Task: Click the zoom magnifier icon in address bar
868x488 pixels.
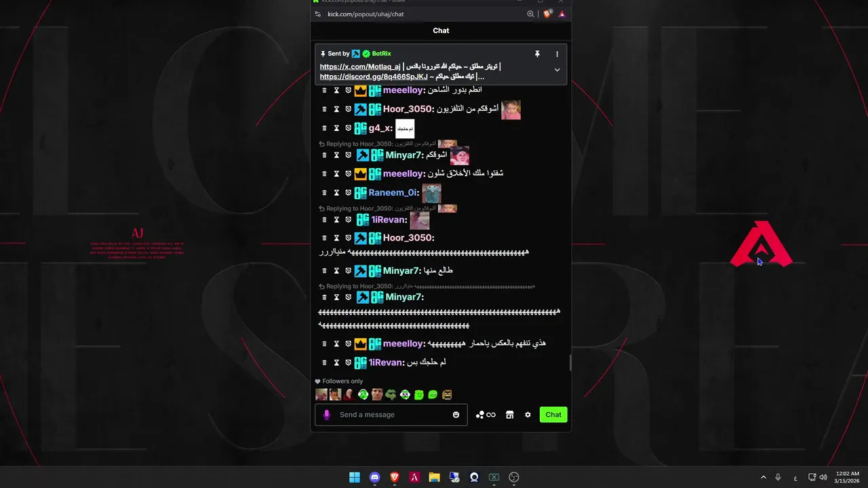Action: 530,14
